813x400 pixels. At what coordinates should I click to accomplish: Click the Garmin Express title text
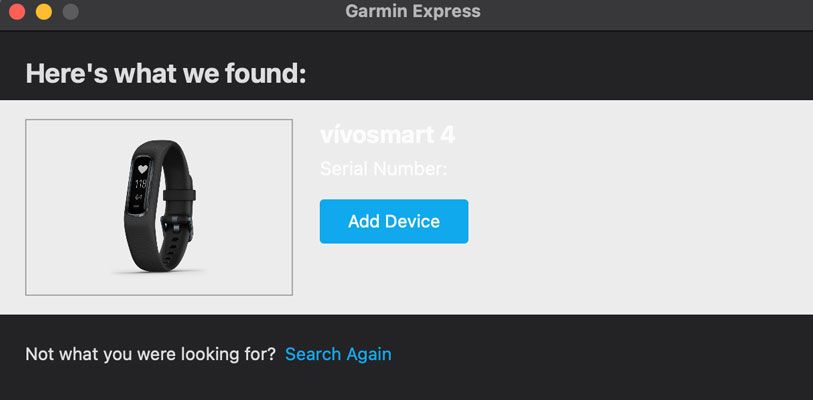(413, 12)
